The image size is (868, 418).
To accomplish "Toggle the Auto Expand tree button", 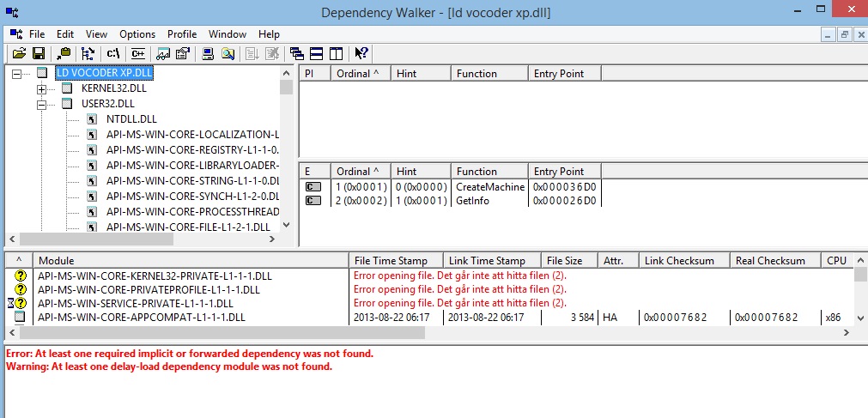I will pyautogui.click(x=88, y=53).
